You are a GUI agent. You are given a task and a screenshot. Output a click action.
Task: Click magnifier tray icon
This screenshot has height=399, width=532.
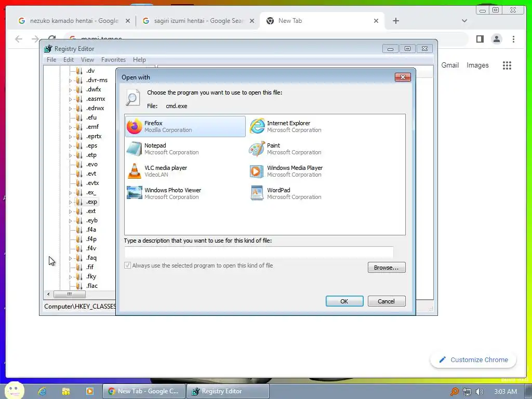(x=454, y=392)
